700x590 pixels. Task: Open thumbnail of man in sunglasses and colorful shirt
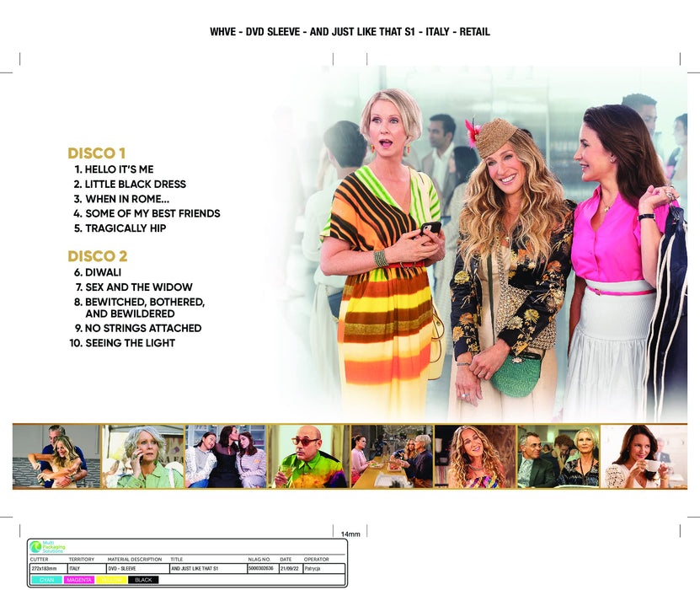tap(307, 456)
